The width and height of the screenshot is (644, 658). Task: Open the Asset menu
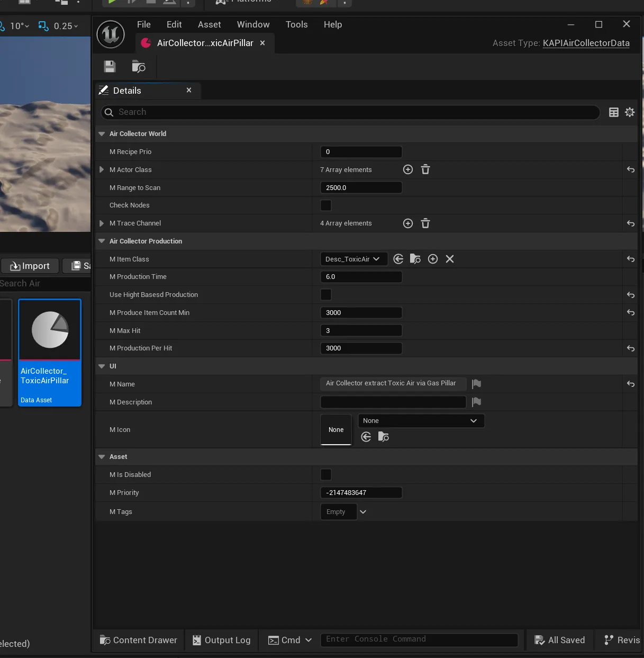tap(210, 24)
